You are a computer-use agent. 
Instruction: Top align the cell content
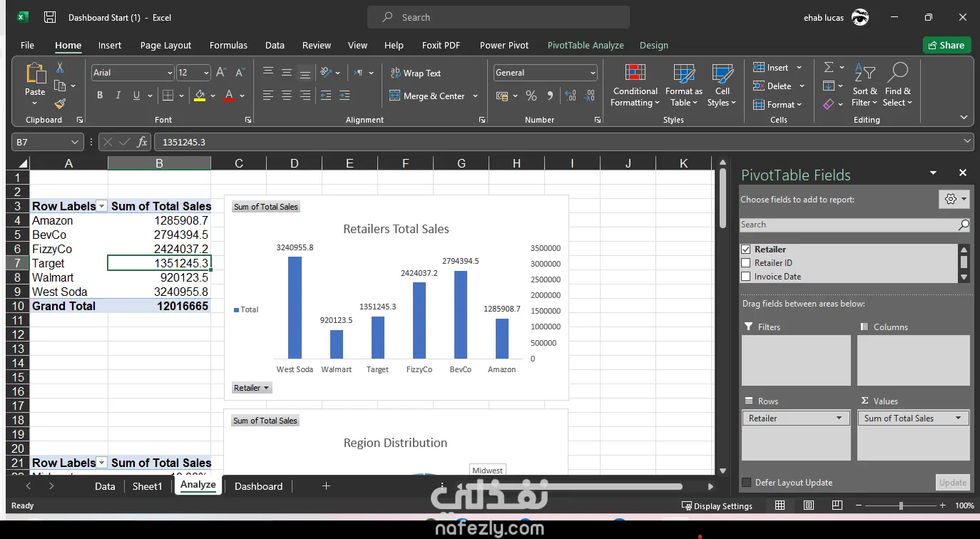pos(268,73)
